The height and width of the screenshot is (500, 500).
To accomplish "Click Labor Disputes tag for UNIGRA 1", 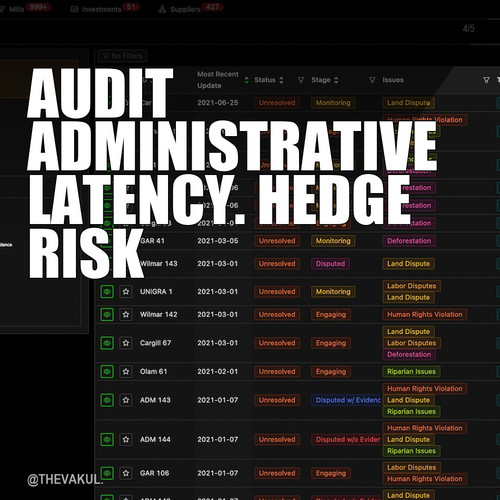I will click(x=412, y=286).
